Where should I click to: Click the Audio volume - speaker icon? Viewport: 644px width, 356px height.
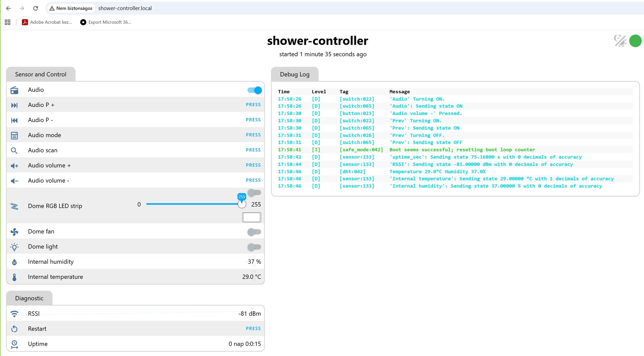(14, 181)
